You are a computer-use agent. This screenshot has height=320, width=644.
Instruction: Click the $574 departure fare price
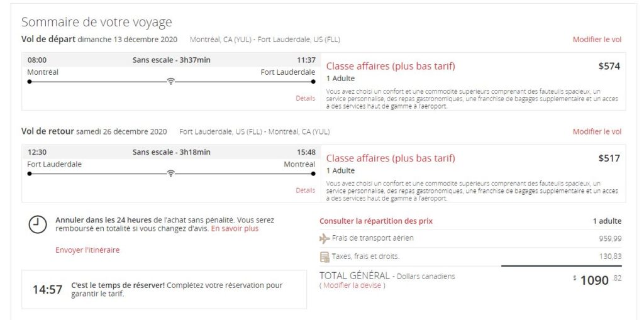tap(609, 66)
